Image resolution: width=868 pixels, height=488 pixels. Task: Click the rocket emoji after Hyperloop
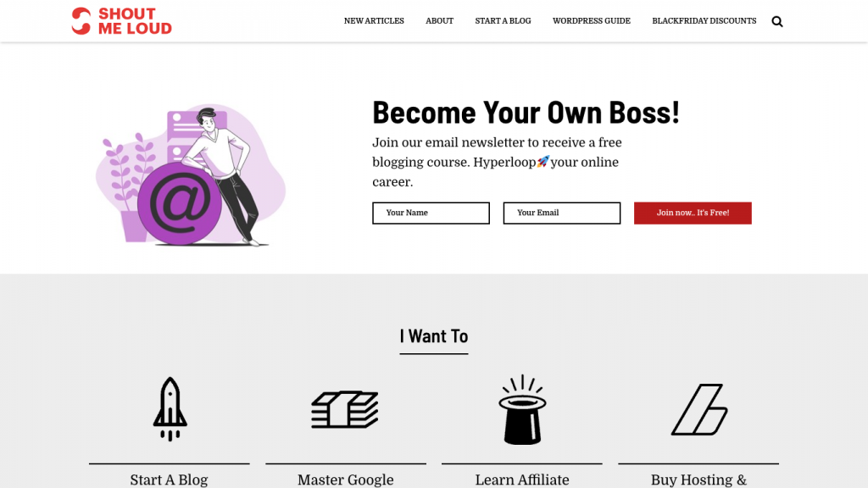[543, 162]
